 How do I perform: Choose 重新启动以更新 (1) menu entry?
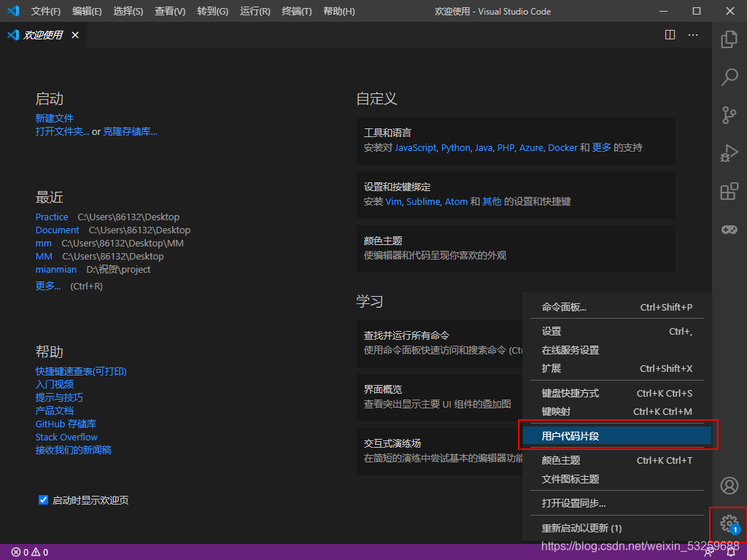pos(617,528)
